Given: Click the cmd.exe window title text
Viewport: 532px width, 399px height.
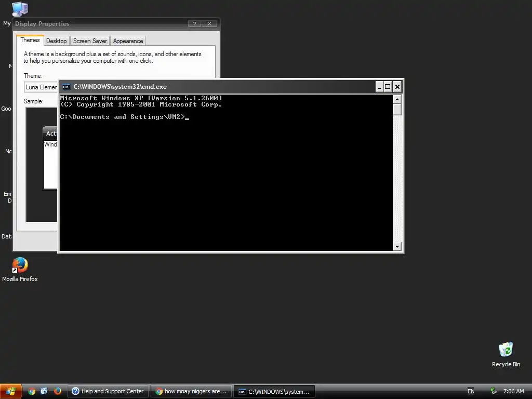Looking at the screenshot, I should (x=120, y=87).
